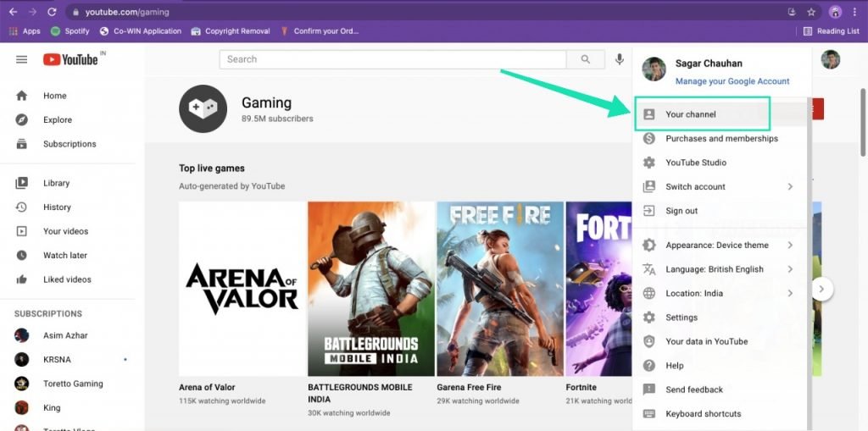Click the page vertical scrollbar
The image size is (868, 431).
863,122
